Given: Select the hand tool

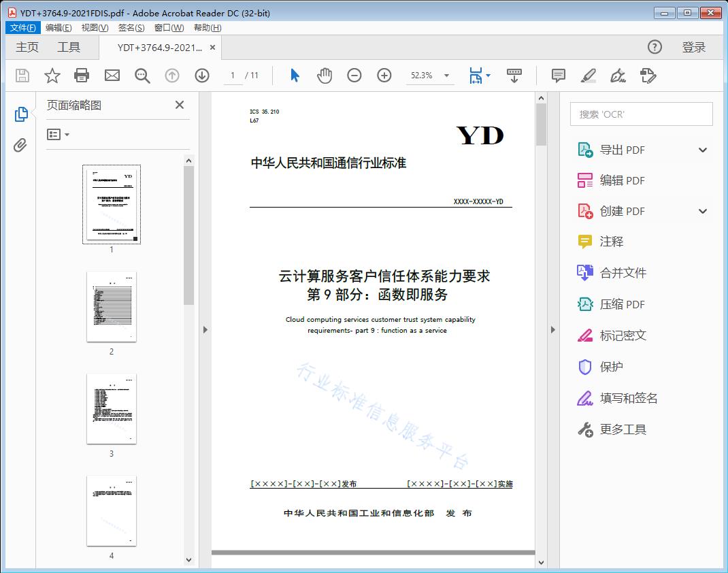Looking at the screenshot, I should (x=325, y=76).
